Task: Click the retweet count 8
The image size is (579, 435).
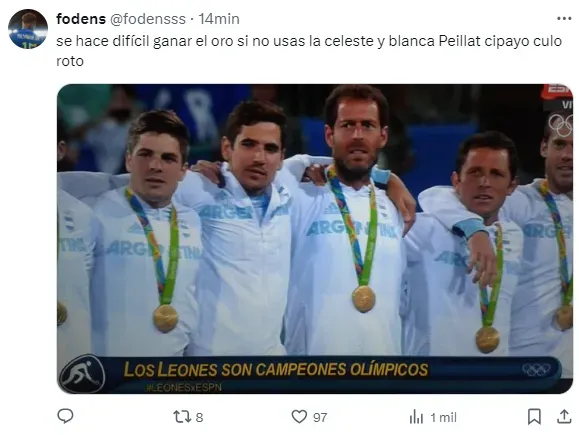Action: click(x=199, y=417)
